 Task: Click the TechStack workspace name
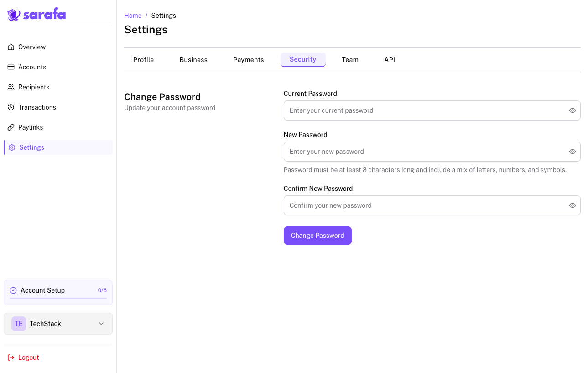45,324
